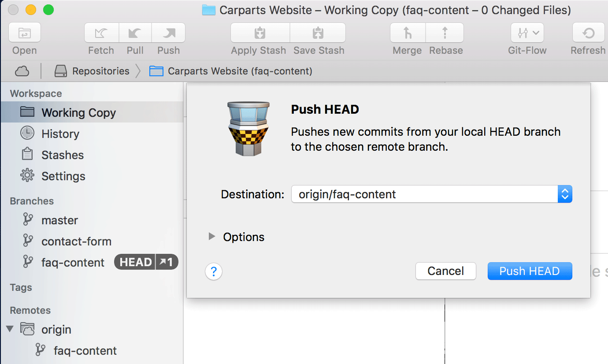
Task: Select the contact-form branch
Action: (76, 241)
